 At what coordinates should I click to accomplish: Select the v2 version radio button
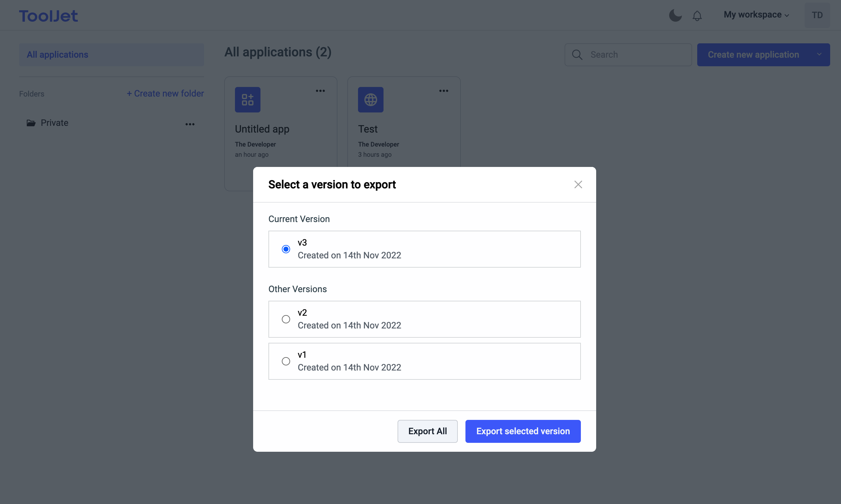(x=286, y=319)
